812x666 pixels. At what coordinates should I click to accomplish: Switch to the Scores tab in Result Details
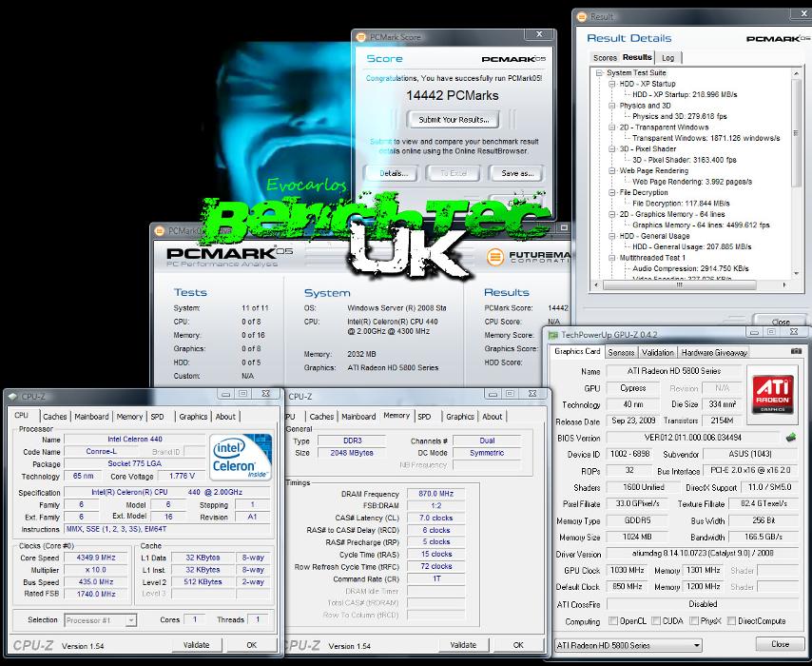tap(605, 57)
